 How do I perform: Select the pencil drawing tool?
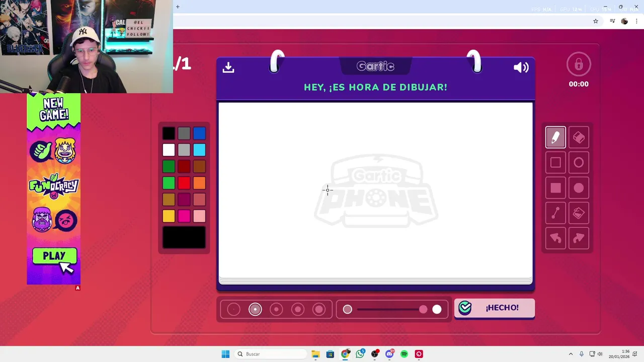point(555,137)
